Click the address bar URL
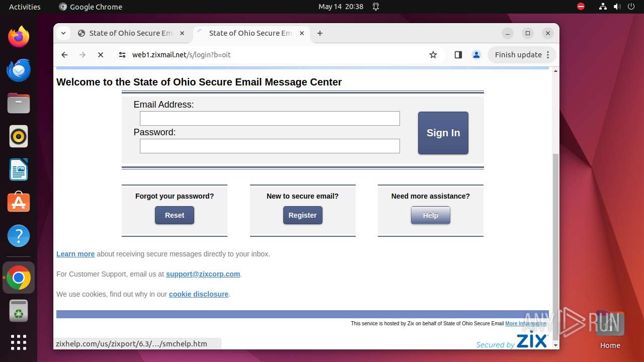Viewport: 644px width, 362px height. coord(181,55)
